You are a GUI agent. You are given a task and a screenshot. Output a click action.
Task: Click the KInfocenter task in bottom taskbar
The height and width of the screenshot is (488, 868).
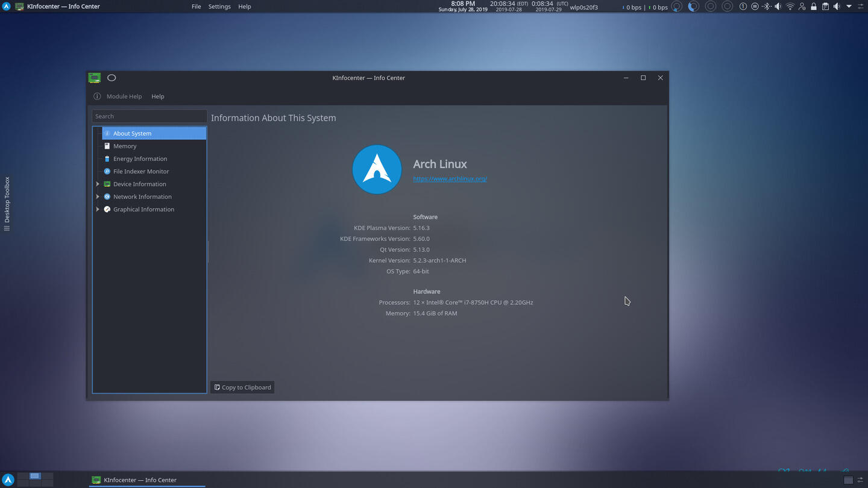pos(148,480)
